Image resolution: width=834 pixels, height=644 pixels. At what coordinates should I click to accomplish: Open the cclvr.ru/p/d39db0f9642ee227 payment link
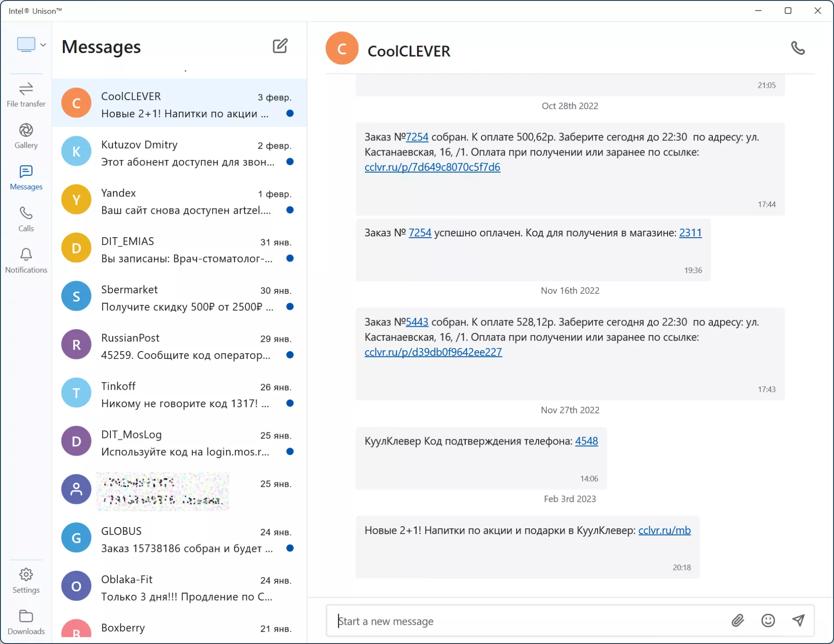pyautogui.click(x=433, y=352)
